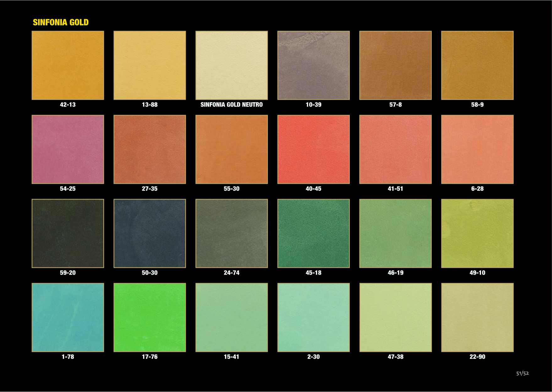Click the label text 41-51
This screenshot has height=392, width=552.
[396, 189]
